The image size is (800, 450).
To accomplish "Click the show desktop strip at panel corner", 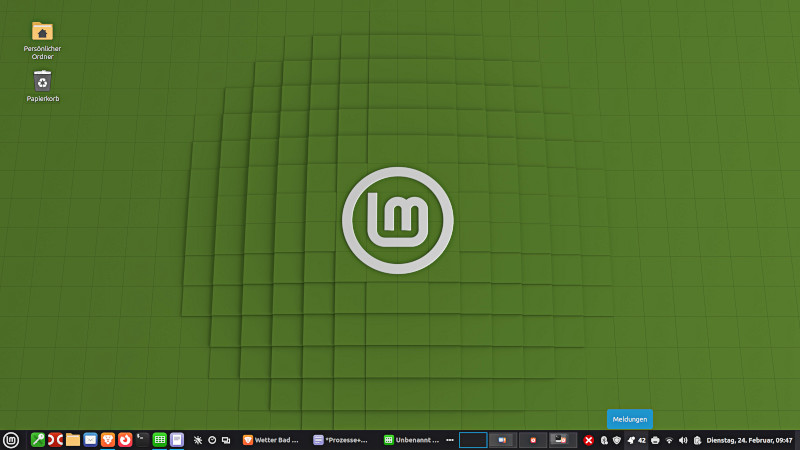I will pos(797,440).
